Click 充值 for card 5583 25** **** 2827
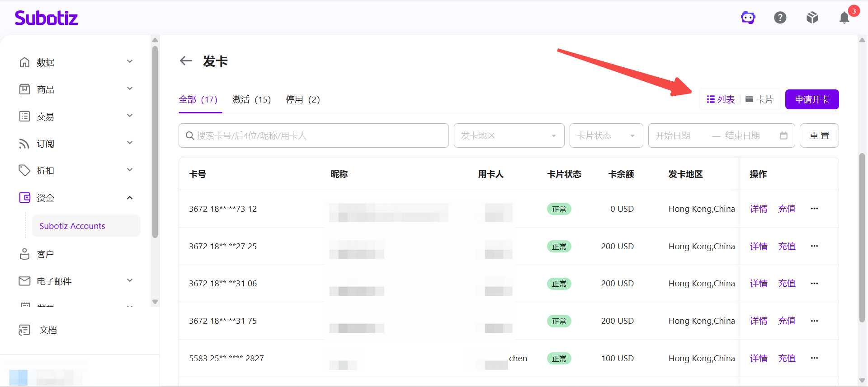The height and width of the screenshot is (387, 868). tap(787, 358)
